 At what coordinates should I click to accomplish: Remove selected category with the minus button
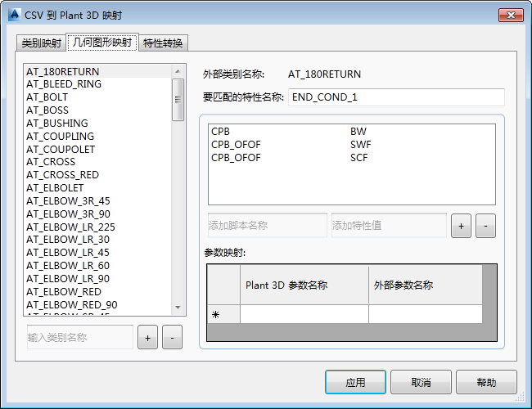[172, 338]
